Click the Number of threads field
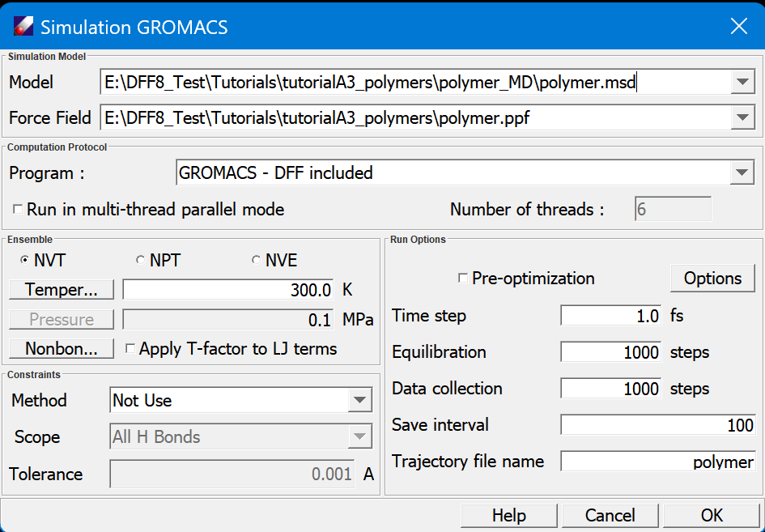This screenshot has width=765, height=532. click(673, 210)
